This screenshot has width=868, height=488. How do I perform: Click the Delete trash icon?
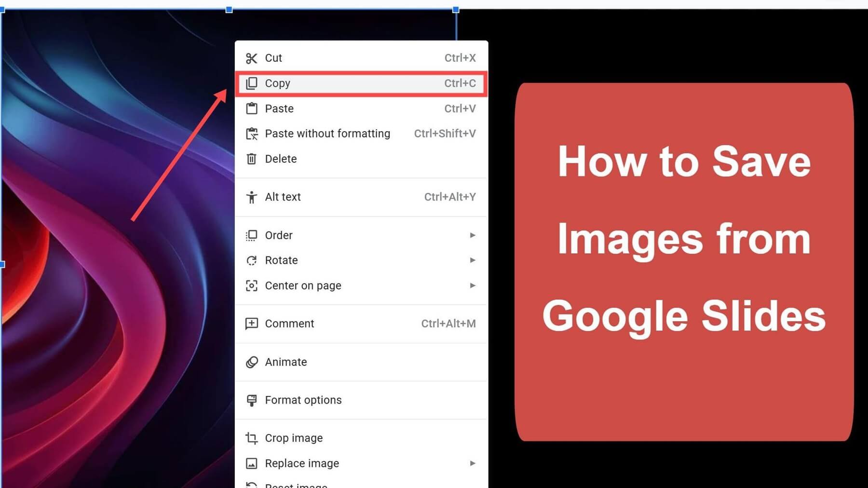point(251,159)
